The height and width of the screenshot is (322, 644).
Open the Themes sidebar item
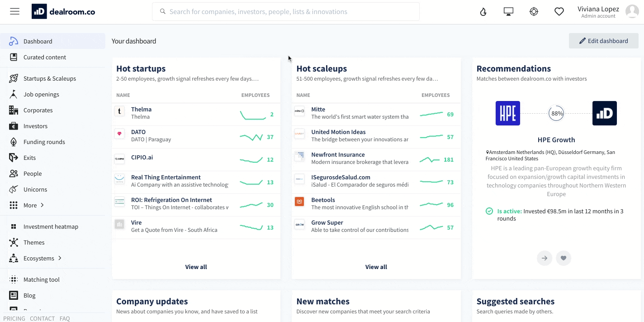tap(52, 242)
